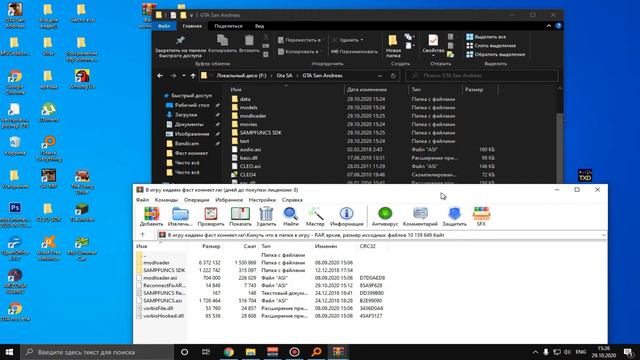Click the Удалить trash icon in WinRAR toolbar
The height and width of the screenshot is (360, 640).
(266, 216)
